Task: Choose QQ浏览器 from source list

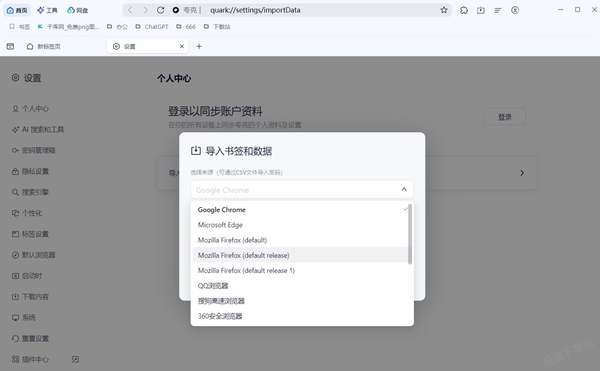Action: (300, 286)
